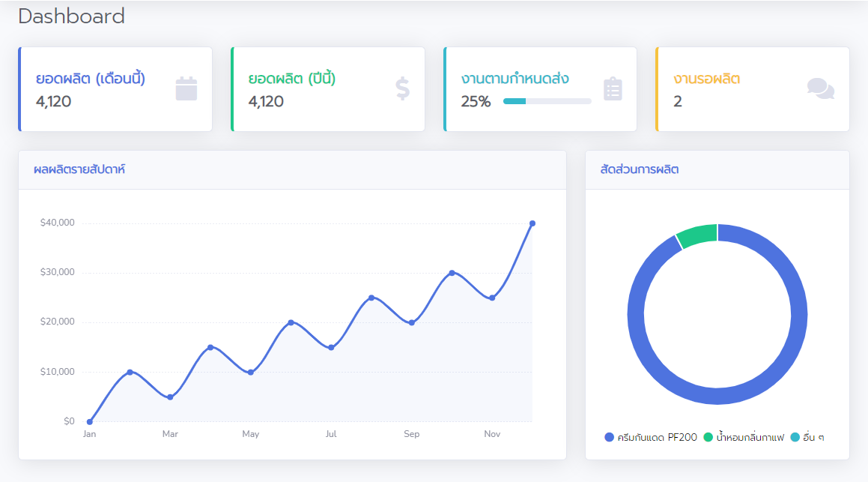Screen dimensions: 868x482
Task: Click the green legend dot for น้ำหอมกลิ่นกาแฟ
Action: click(708, 437)
